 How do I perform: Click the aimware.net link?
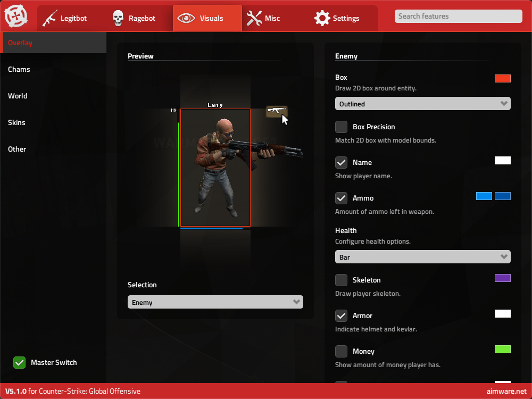506,391
